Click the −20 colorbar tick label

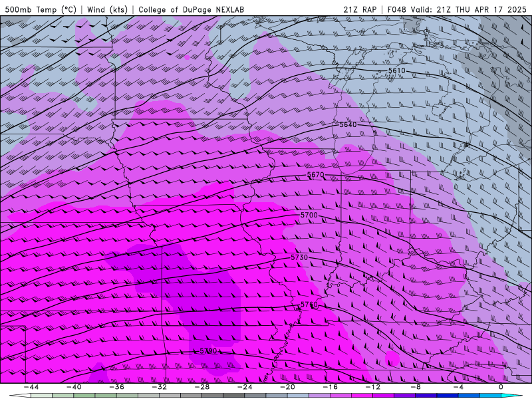coord(287,387)
